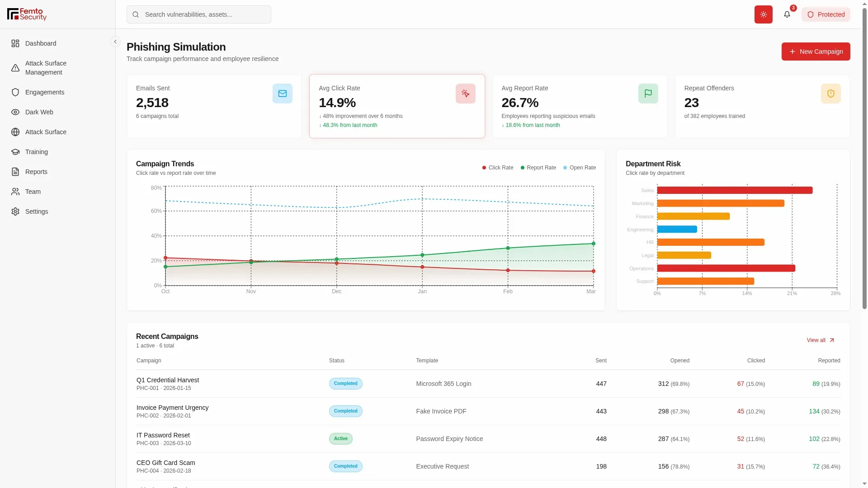The image size is (868, 488).
Task: Click the Avg Click Rate cursor icon
Action: click(x=465, y=94)
